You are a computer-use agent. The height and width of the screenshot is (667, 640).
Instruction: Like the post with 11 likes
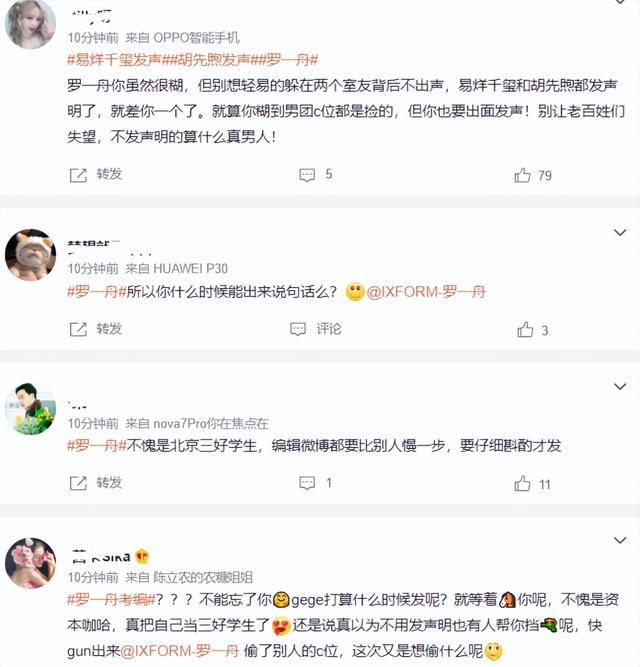522,484
